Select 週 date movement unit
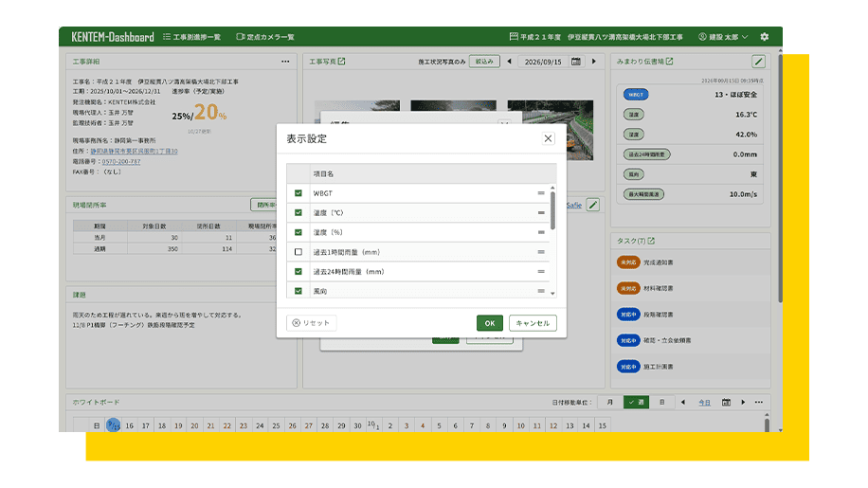Image resolution: width=868 pixels, height=488 pixels. coord(636,402)
